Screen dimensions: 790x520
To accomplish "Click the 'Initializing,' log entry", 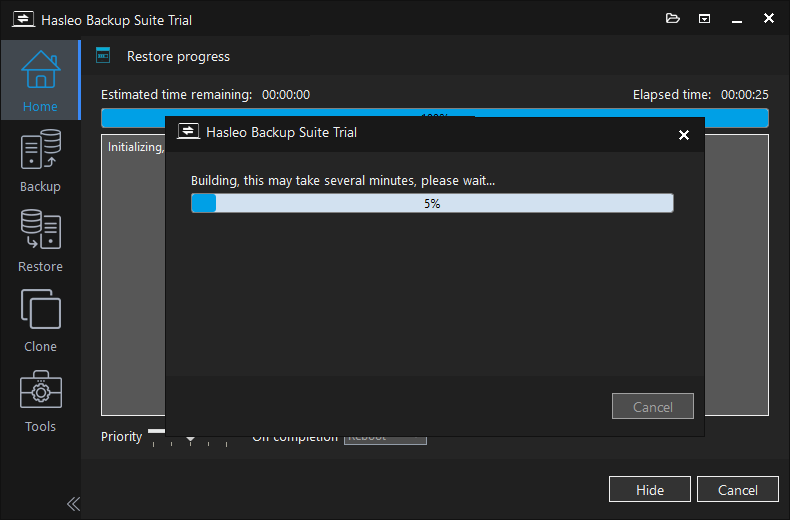I will pos(135,147).
